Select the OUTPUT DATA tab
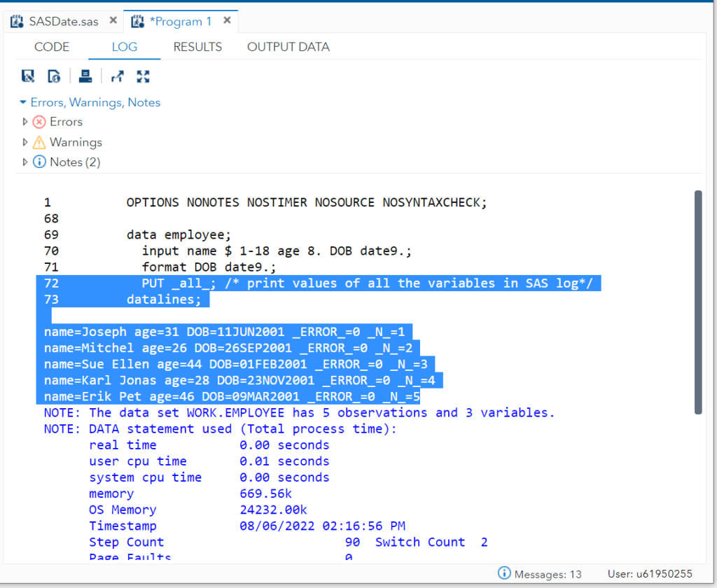The height and width of the screenshot is (588, 717). 288,47
